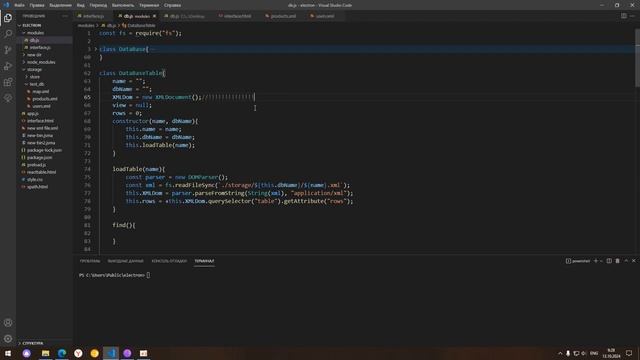
Task: Expand the СТРУКТУРА outline section
Action: pos(33,343)
